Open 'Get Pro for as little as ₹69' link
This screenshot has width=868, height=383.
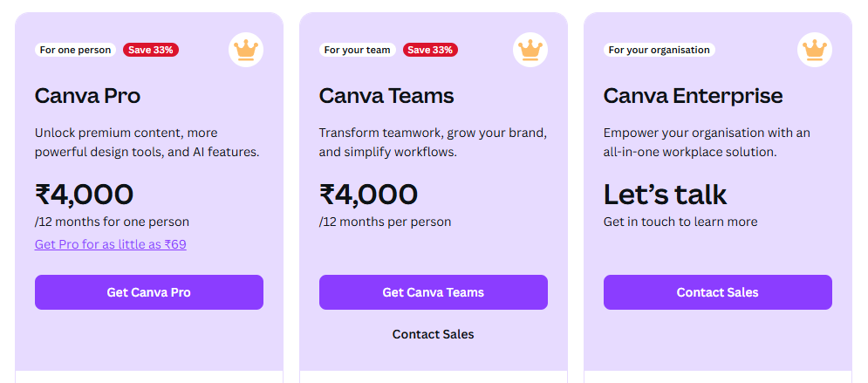coord(111,244)
